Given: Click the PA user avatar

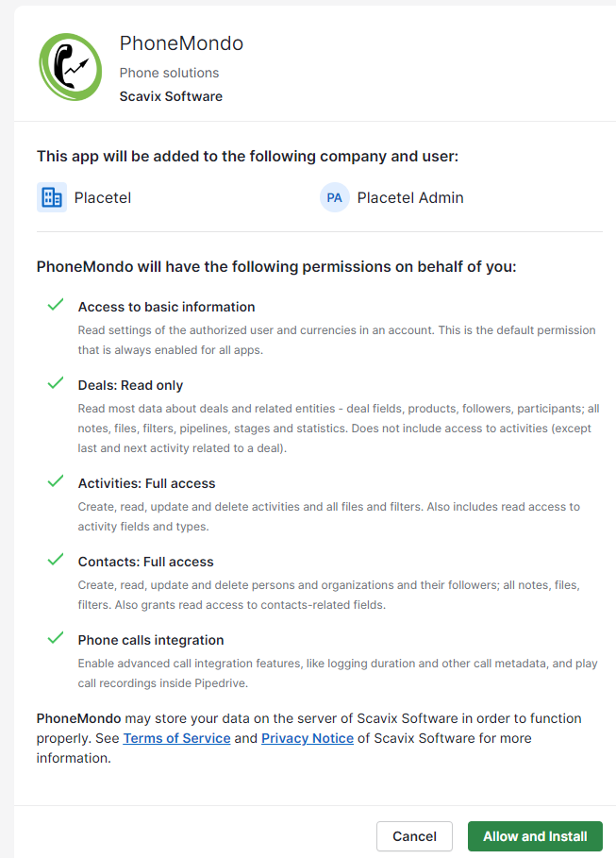Looking at the screenshot, I should pyautogui.click(x=335, y=197).
